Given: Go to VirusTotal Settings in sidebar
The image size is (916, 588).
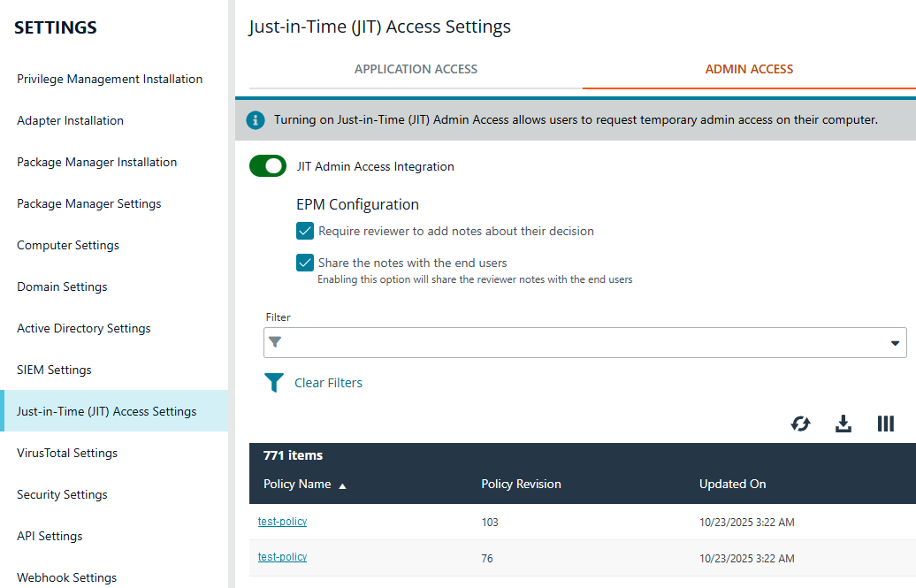Looking at the screenshot, I should (x=67, y=453).
